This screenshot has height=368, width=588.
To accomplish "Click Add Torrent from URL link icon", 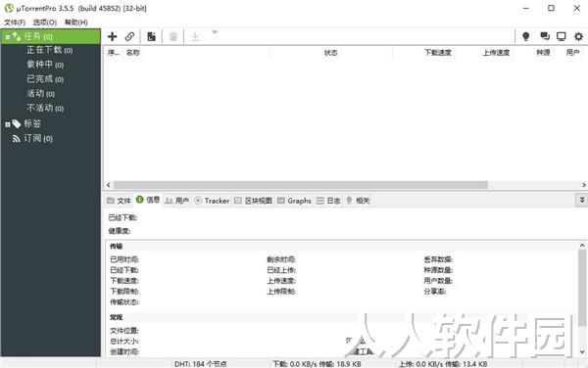I will [129, 36].
